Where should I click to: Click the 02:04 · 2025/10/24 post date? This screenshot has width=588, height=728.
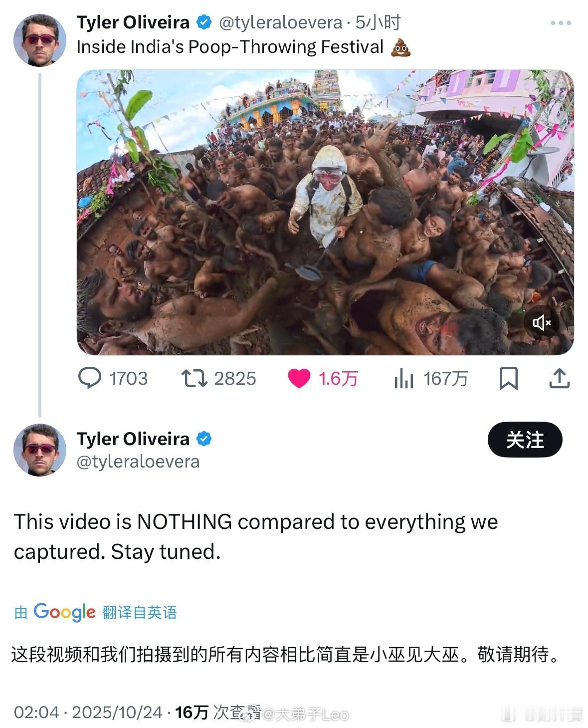(88, 712)
